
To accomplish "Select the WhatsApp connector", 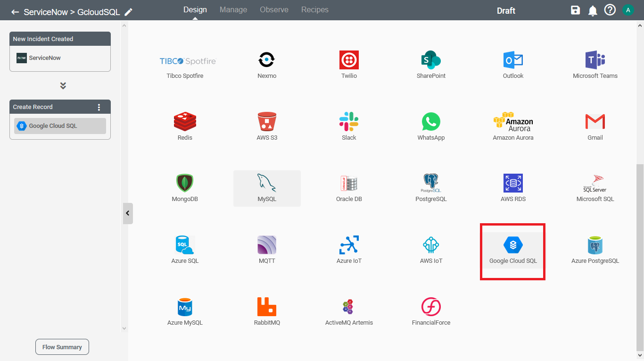I will [431, 127].
